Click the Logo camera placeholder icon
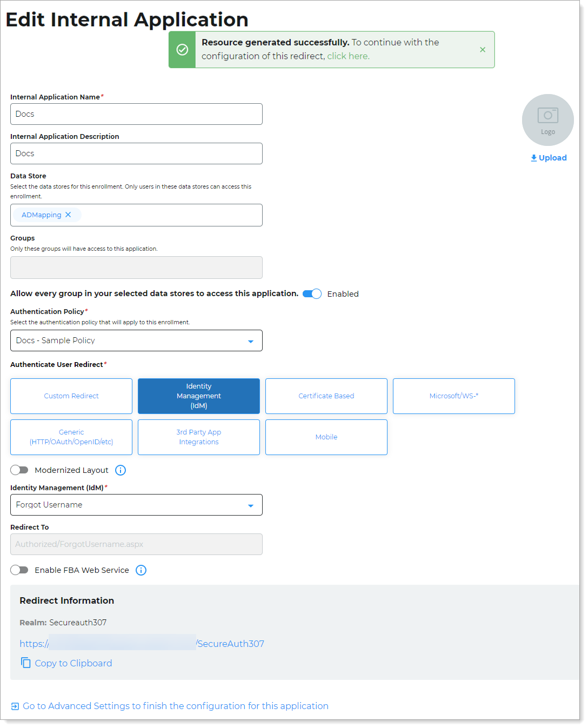This screenshot has height=728, width=588. (547, 115)
